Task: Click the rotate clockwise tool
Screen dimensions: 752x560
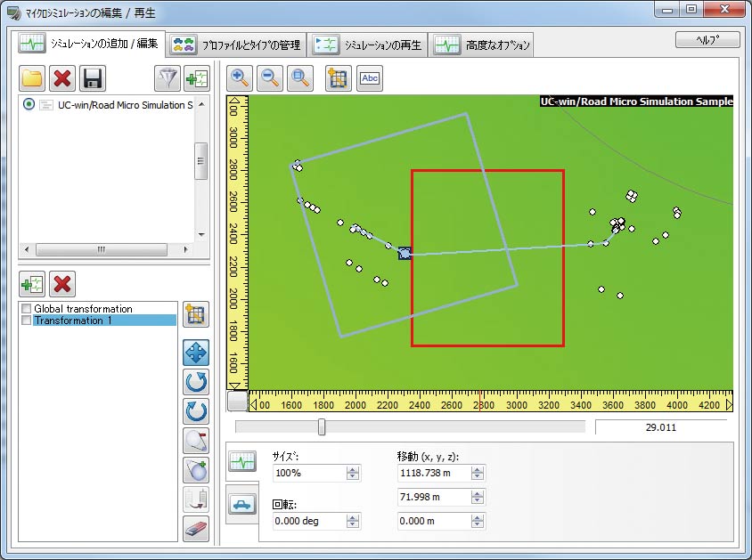Action: pyautogui.click(x=196, y=411)
